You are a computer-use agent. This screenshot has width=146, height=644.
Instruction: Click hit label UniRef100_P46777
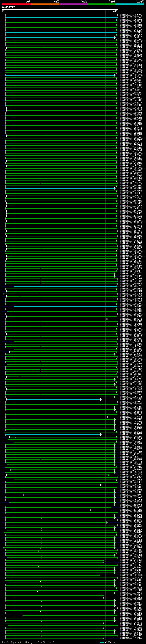pos(131,103)
